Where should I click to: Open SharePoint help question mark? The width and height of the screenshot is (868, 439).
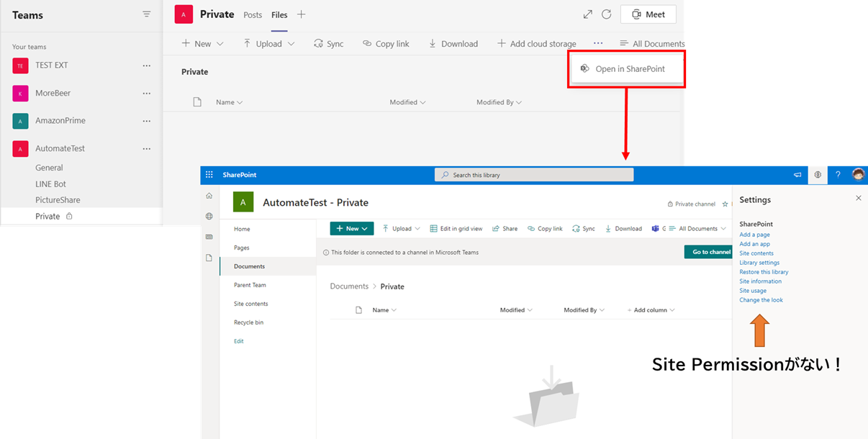(838, 175)
